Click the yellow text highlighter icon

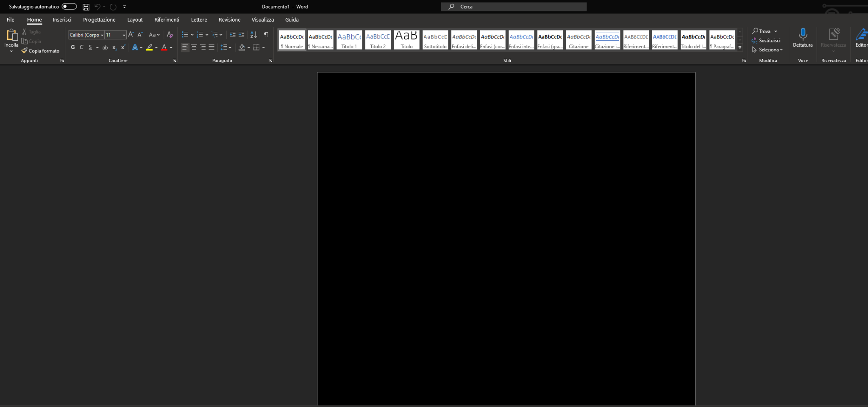pyautogui.click(x=150, y=47)
